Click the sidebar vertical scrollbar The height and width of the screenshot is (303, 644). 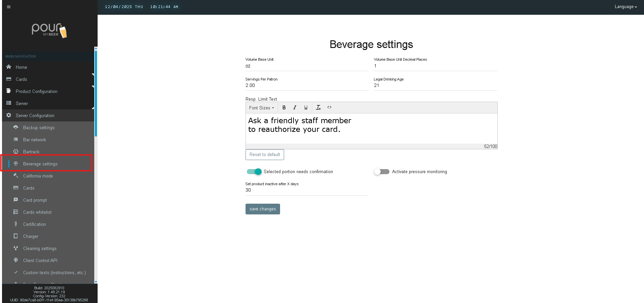tap(96, 94)
